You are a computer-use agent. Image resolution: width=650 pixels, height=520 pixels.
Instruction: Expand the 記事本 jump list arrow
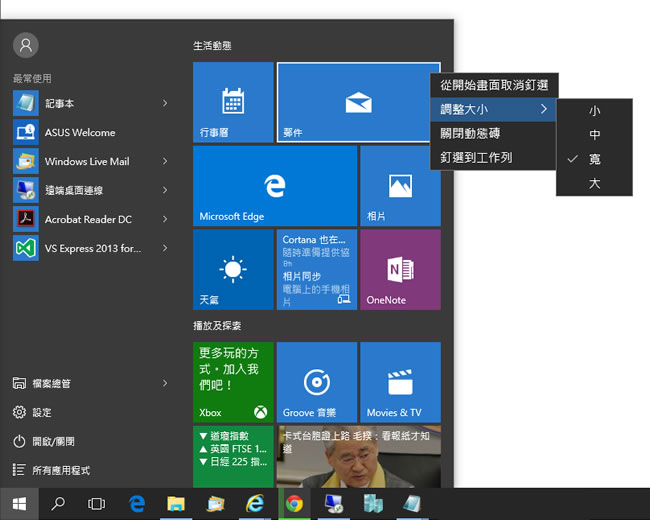[x=165, y=103]
